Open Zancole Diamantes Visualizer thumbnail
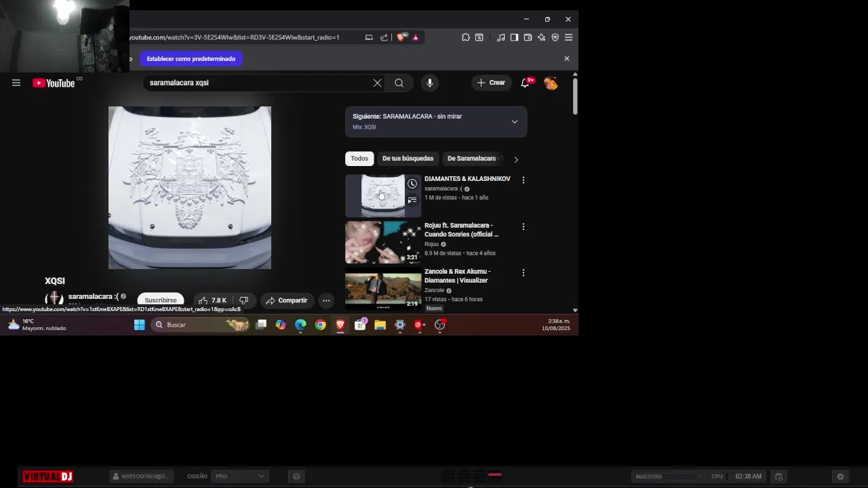 coord(383,288)
